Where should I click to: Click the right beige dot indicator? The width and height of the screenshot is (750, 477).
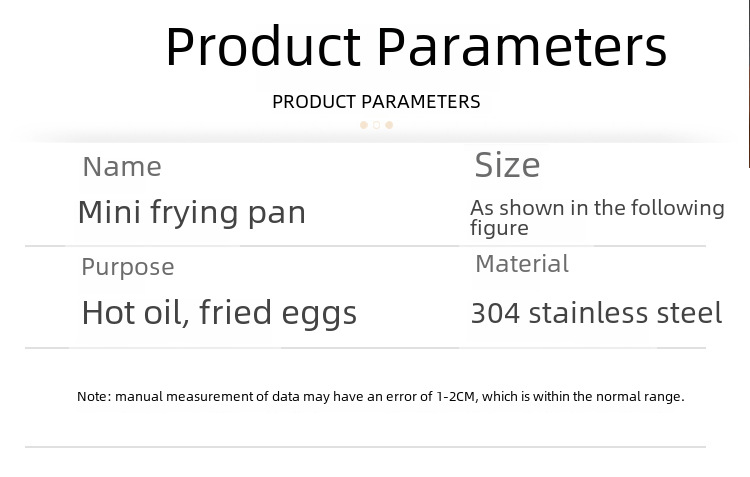[389, 125]
